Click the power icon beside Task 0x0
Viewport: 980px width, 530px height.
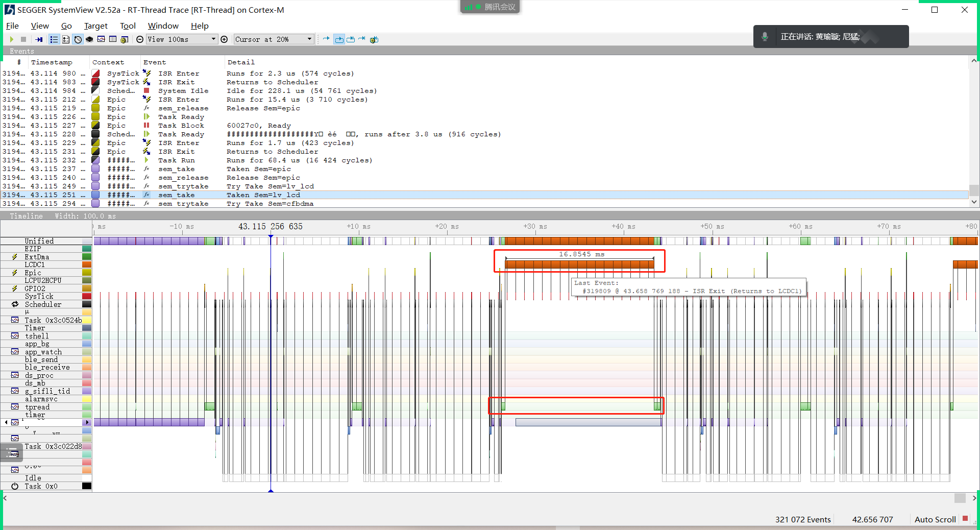(15, 486)
